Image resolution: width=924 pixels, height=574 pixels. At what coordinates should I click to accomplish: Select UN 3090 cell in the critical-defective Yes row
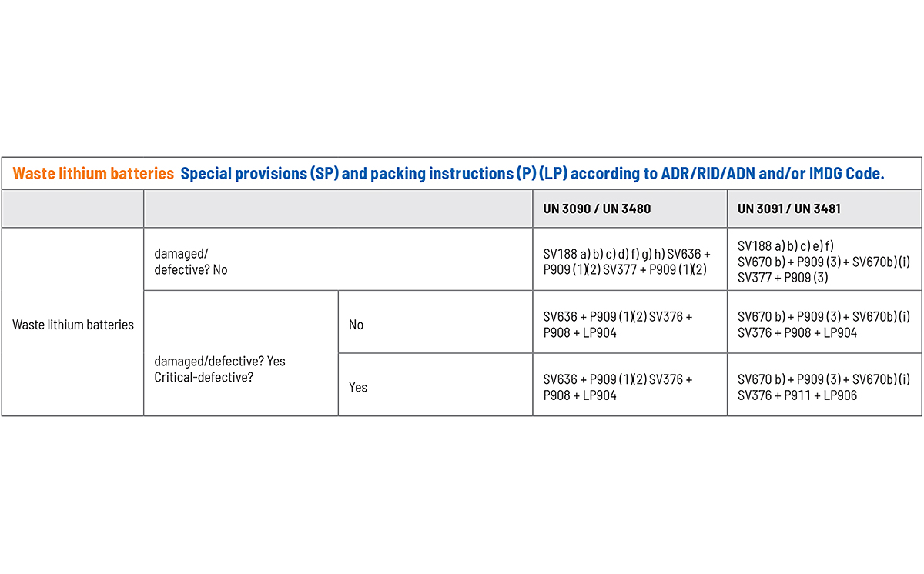[x=628, y=387]
